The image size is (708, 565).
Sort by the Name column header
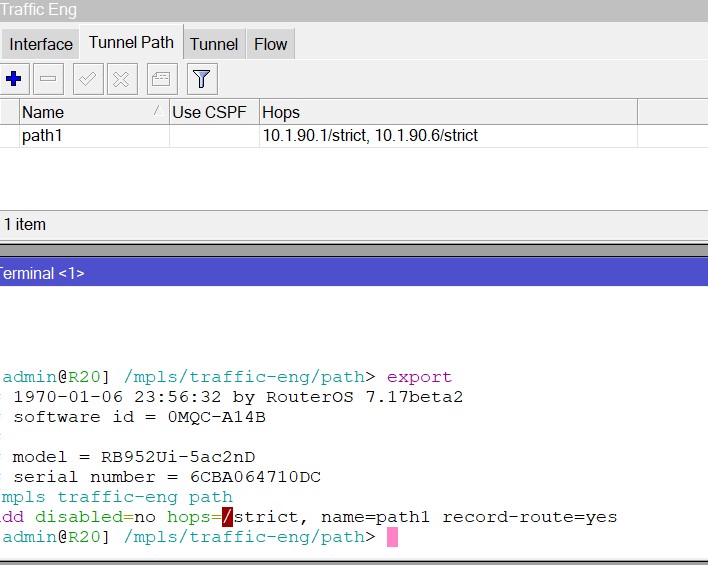[94, 112]
